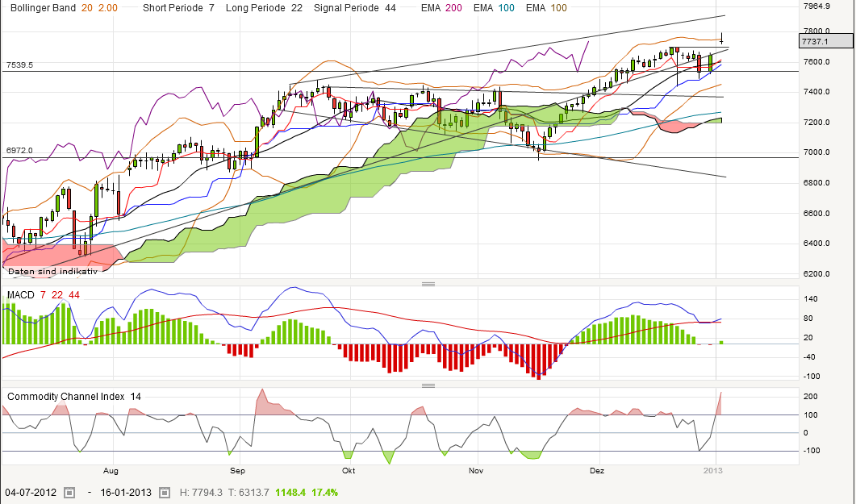Select the purple EMA 200 legend

point(442,8)
